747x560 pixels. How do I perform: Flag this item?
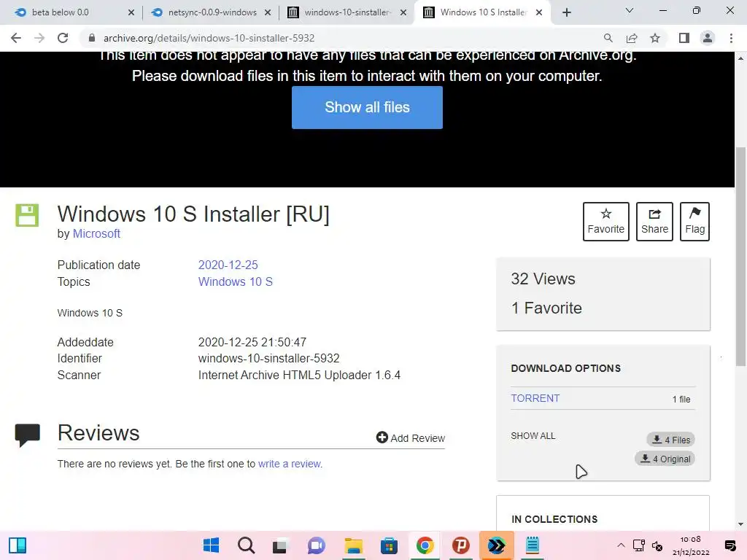[x=694, y=222]
